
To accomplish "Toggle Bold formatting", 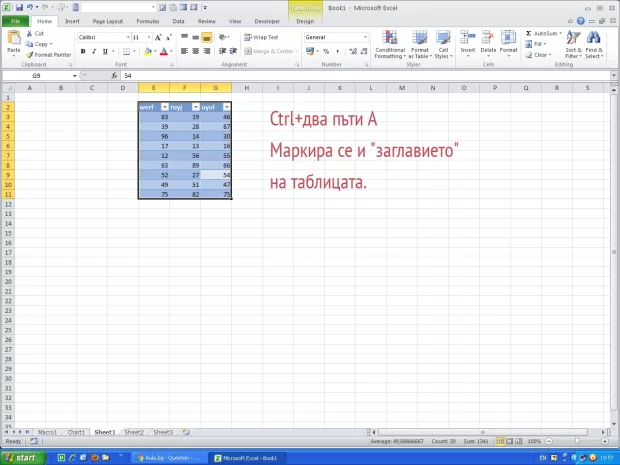I will [83, 51].
